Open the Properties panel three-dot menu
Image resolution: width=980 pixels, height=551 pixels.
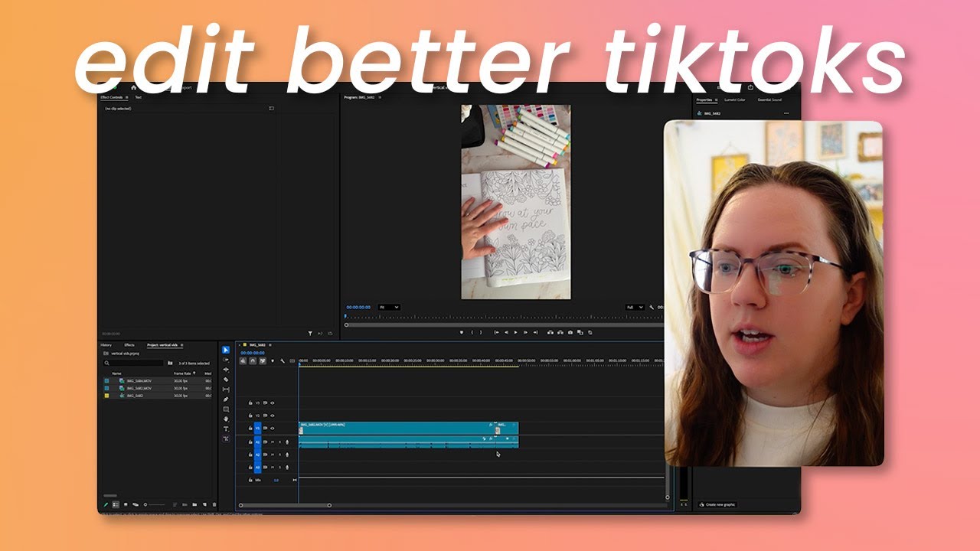[786, 113]
